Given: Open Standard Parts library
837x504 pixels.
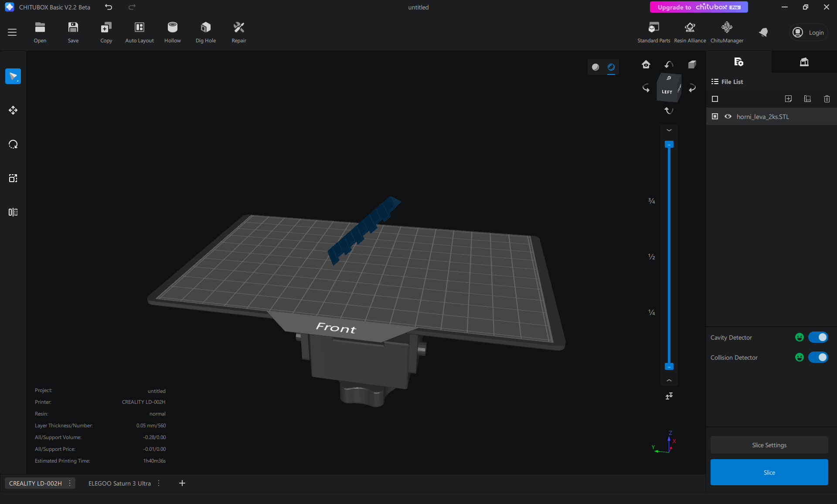Looking at the screenshot, I should pos(653,28).
